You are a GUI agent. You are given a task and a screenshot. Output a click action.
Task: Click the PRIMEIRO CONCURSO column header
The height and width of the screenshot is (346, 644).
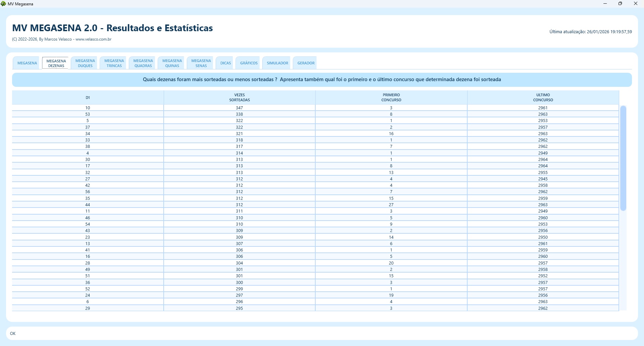[391, 98]
